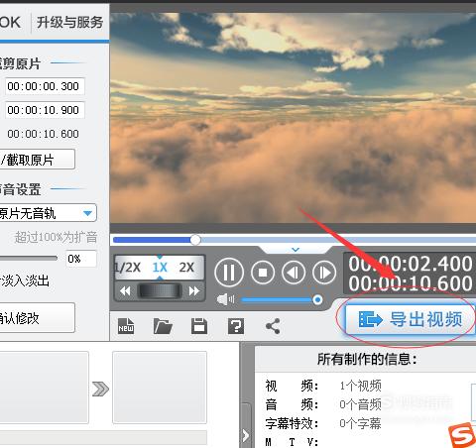Toggle the panel collapse arrow beside info panel

[245, 435]
